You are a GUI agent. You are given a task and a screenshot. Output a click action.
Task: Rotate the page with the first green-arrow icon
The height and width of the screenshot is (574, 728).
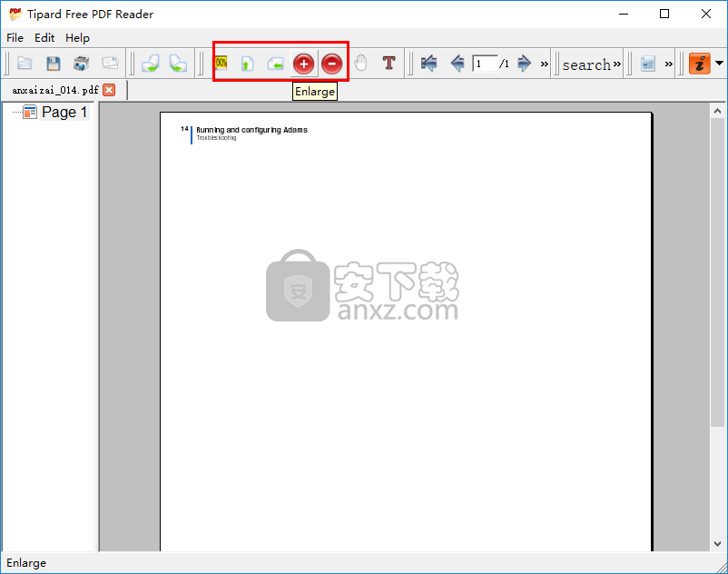[151, 64]
